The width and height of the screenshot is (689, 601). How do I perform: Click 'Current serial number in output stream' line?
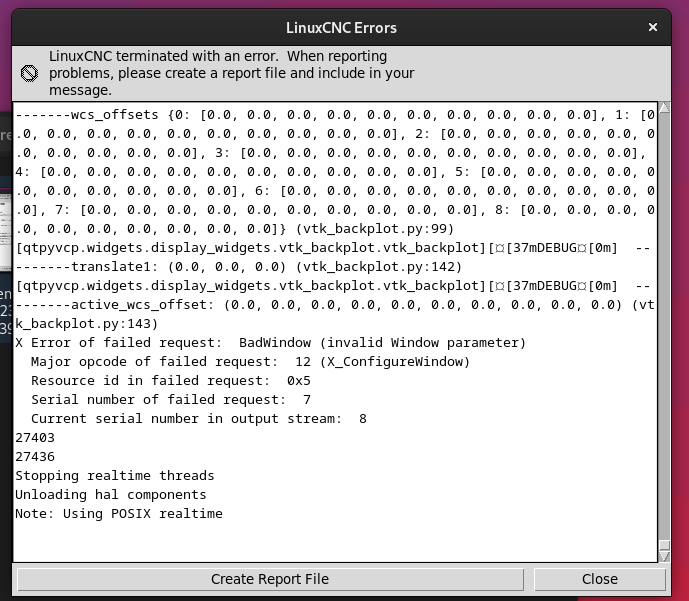pos(199,418)
